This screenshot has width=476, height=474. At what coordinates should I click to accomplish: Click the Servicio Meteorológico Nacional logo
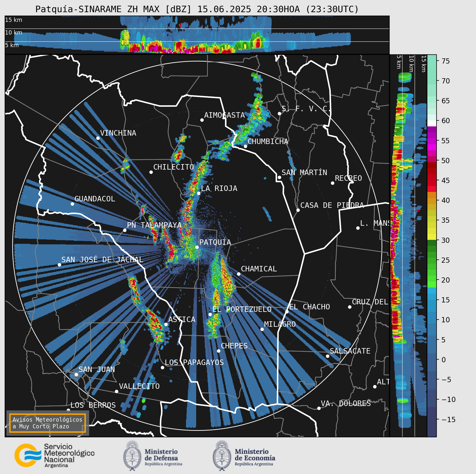(x=54, y=455)
